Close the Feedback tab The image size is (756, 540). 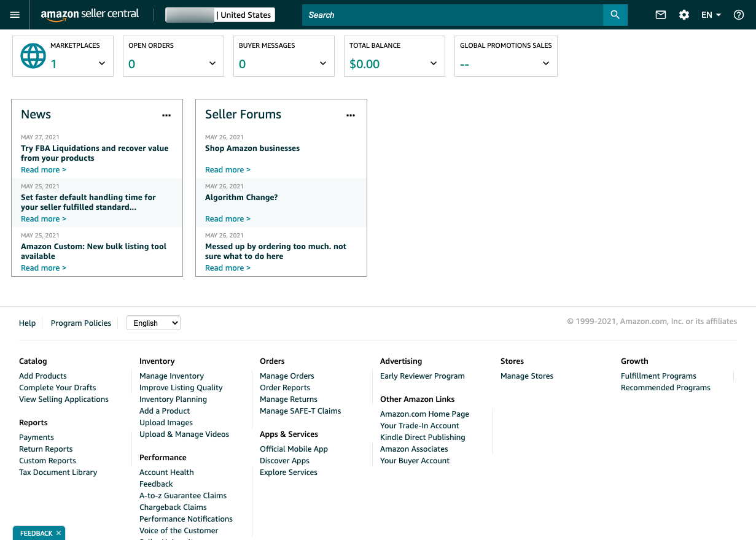[x=58, y=533]
